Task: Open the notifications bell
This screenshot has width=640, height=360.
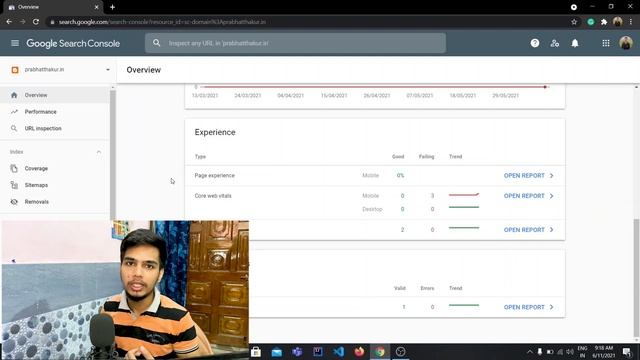Action: 575,43
